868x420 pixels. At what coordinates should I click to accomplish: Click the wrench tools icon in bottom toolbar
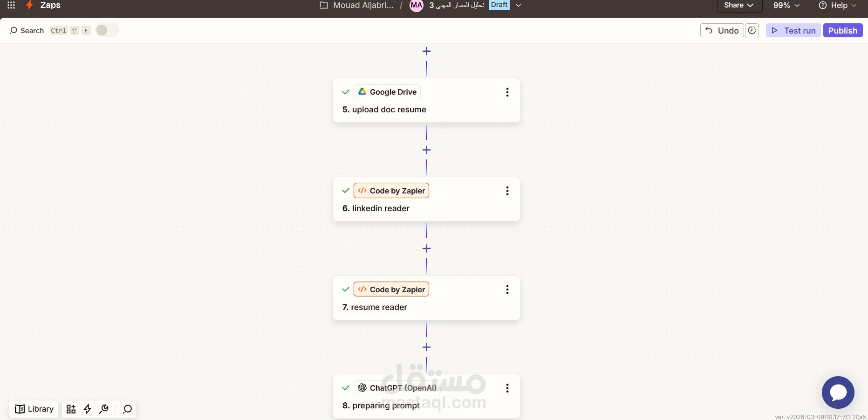point(103,409)
